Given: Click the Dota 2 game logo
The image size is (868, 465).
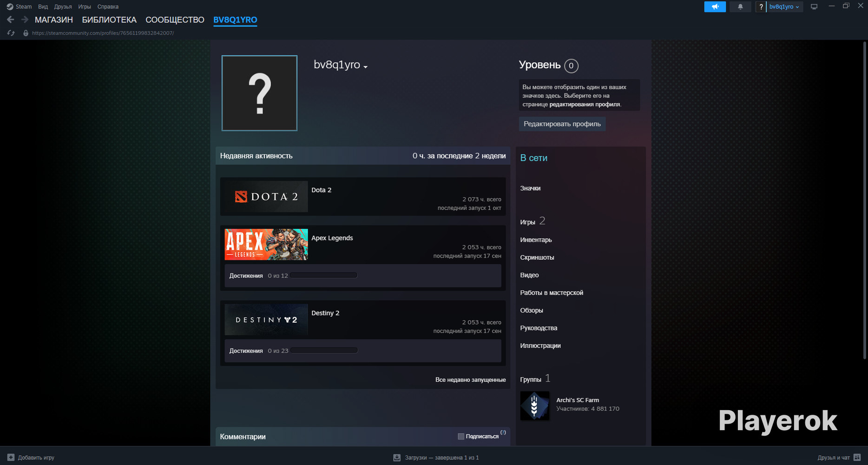Looking at the screenshot, I should click(x=266, y=197).
